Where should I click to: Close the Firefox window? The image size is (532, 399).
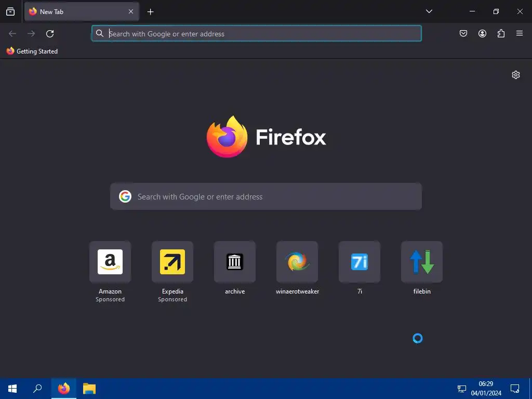(x=520, y=11)
